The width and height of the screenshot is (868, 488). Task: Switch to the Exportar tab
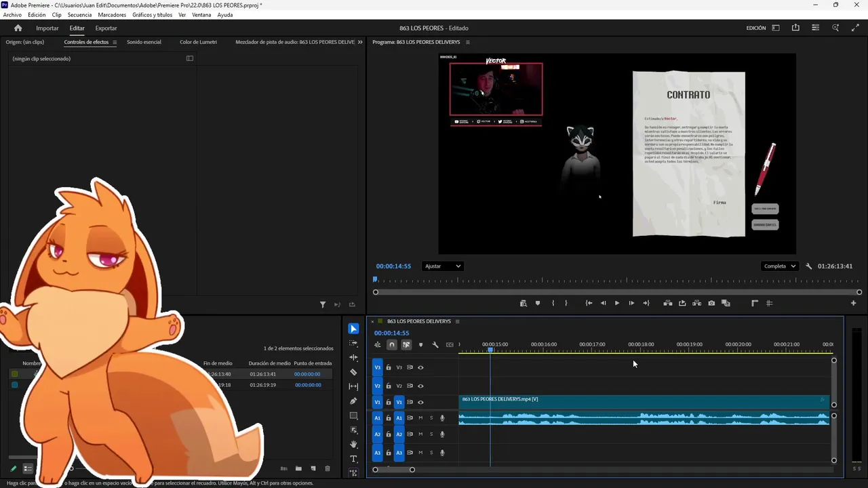pos(106,28)
